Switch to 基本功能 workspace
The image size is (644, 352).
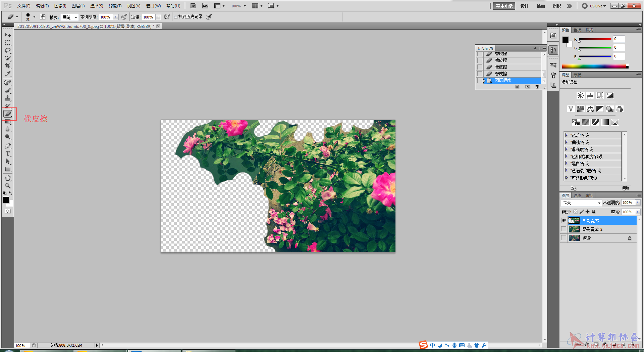tap(504, 6)
